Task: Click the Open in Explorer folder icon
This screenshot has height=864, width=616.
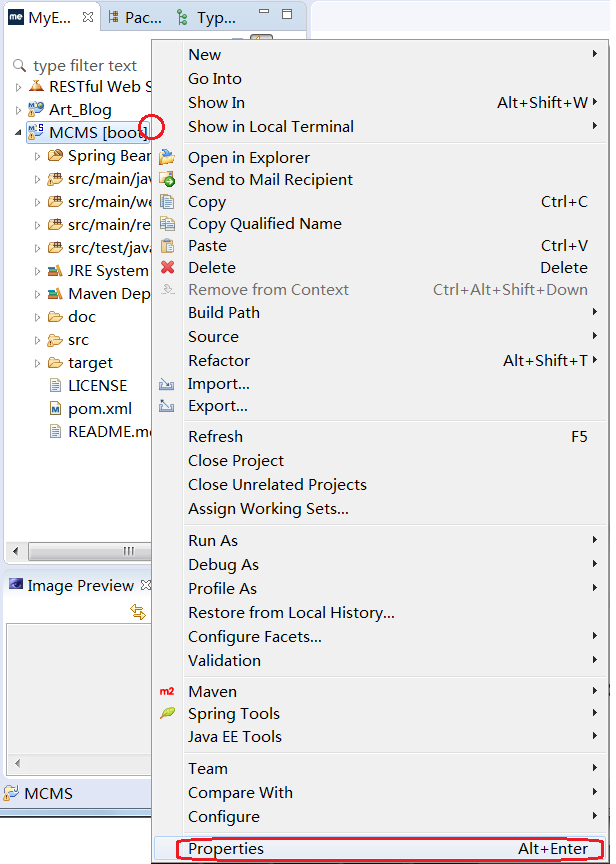Action: pos(167,158)
